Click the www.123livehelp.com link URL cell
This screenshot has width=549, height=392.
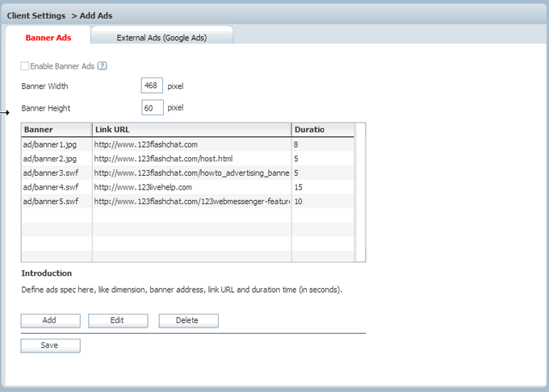click(x=191, y=187)
